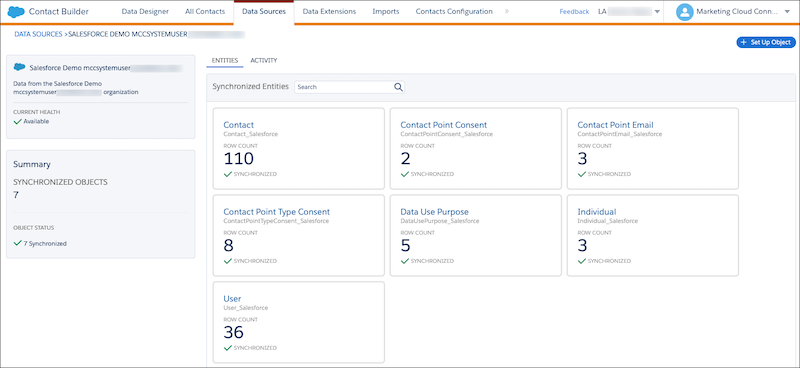The image size is (800, 368).
Task: Click the Marketing Cloud user avatar icon
Action: click(x=684, y=12)
